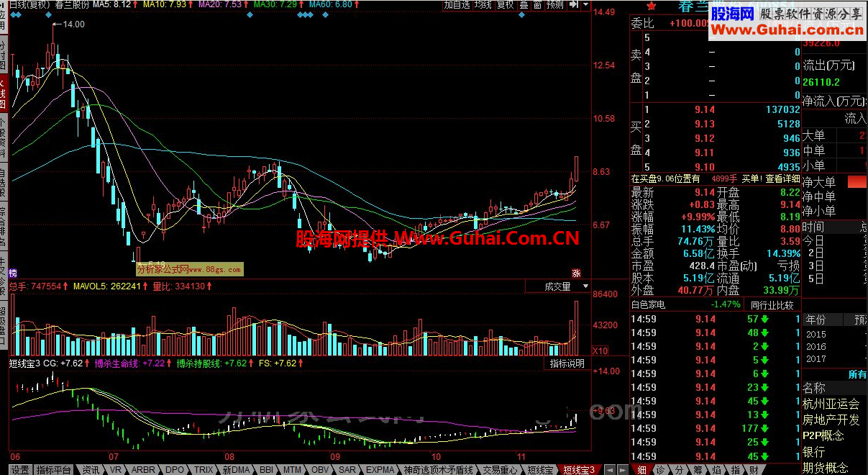The width and height of the screenshot is (868, 475).
Task: Open 房地产开发 concept entry
Action: [x=831, y=420]
